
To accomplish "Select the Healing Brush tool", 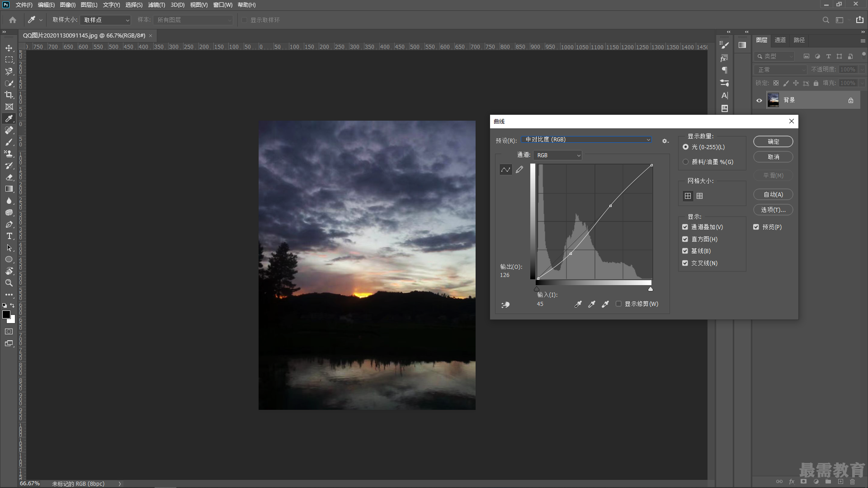I will pos(9,130).
